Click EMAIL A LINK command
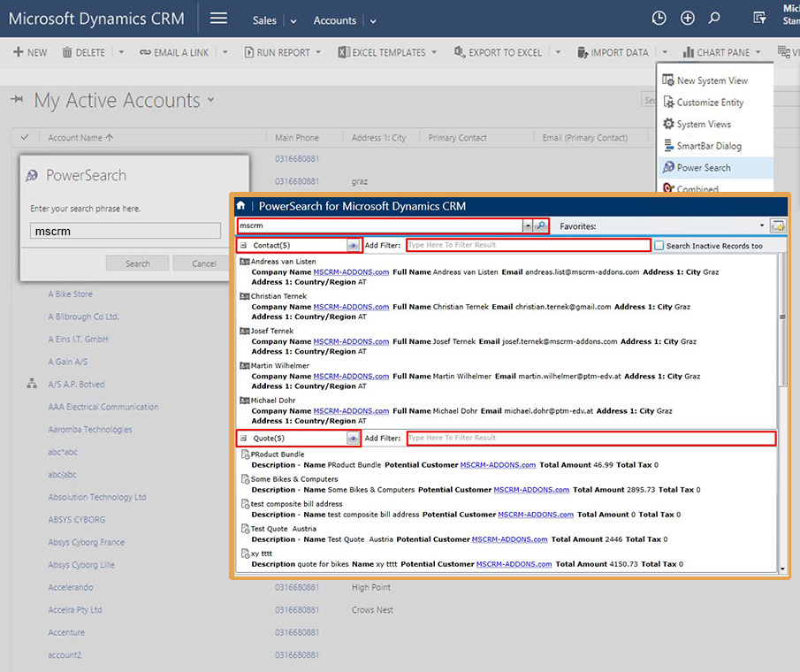 click(x=174, y=52)
